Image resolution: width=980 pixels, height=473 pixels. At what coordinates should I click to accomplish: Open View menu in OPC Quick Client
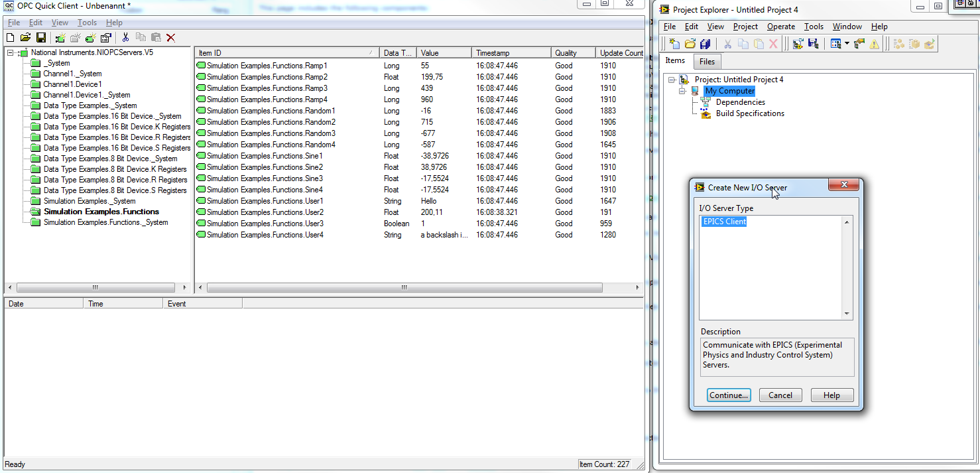(x=60, y=23)
